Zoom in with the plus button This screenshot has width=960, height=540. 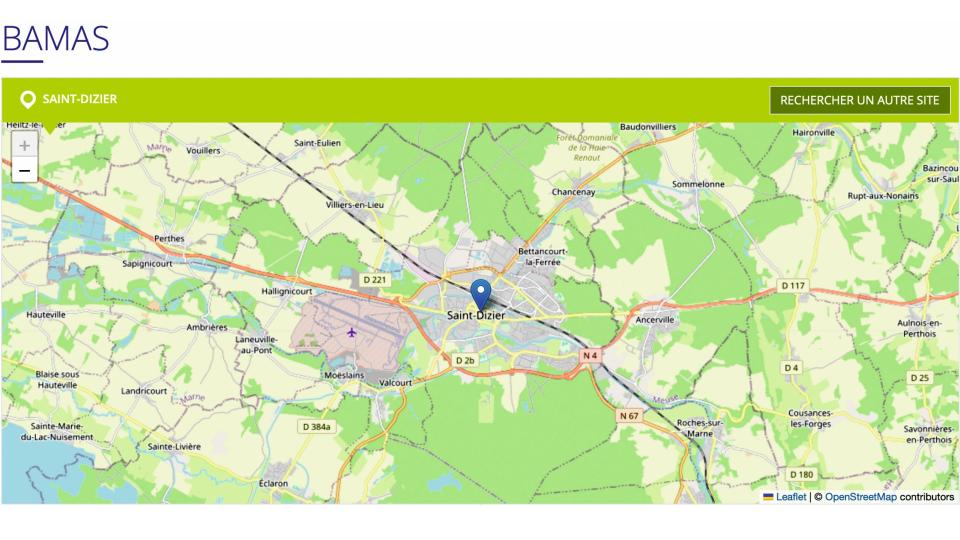[x=24, y=145]
